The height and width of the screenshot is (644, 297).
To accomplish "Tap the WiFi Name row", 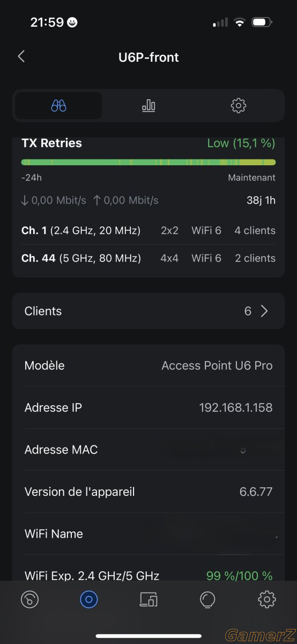I will pos(148,534).
